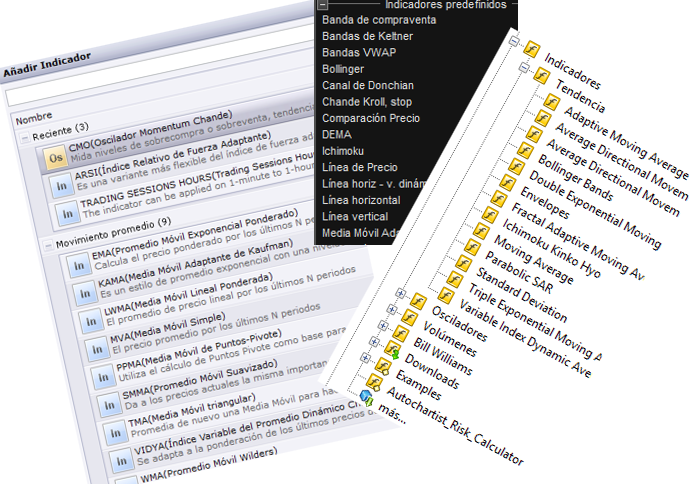Collapse the Indicadores predefinidos list
The width and height of the screenshot is (692, 484).
click(x=323, y=4)
